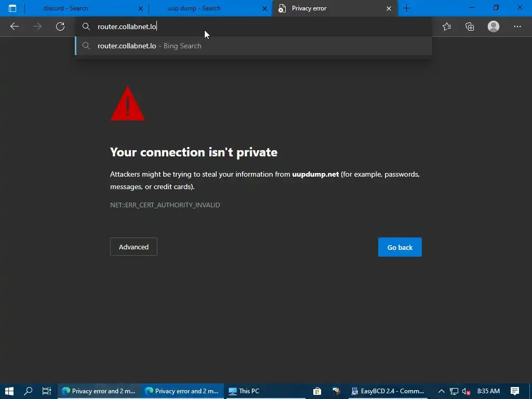Go back to the previous page arrow
532x399 pixels.
point(14,26)
